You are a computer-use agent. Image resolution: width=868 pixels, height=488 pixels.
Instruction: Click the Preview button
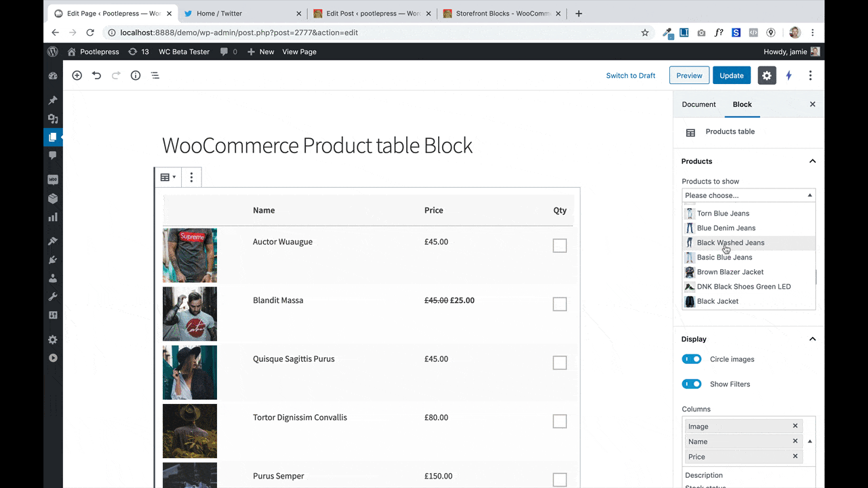(689, 75)
